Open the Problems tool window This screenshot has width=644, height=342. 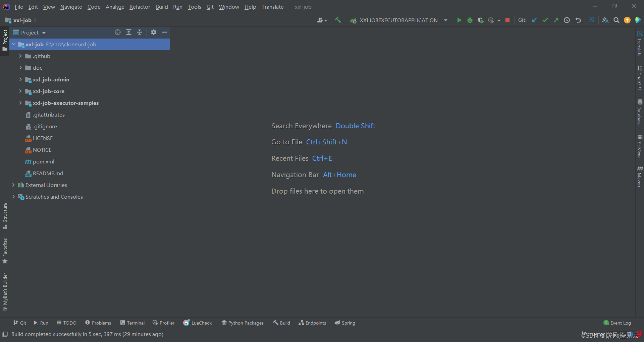pos(98,323)
